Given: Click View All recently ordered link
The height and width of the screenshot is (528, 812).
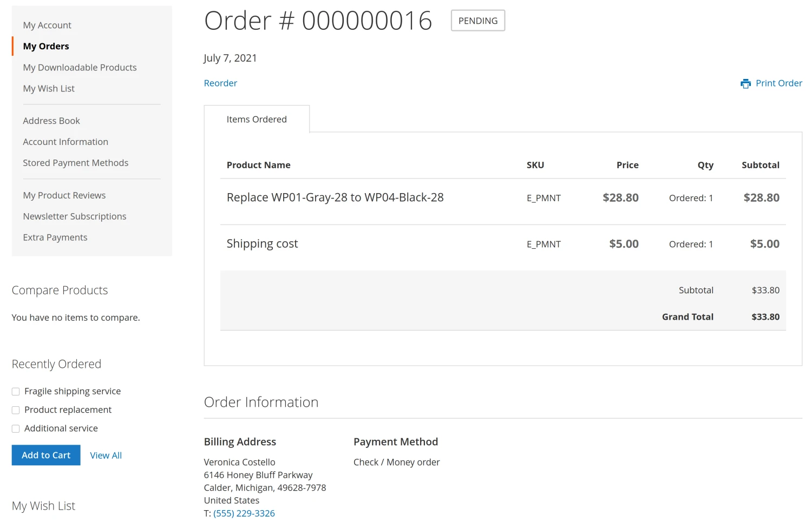Looking at the screenshot, I should point(106,456).
